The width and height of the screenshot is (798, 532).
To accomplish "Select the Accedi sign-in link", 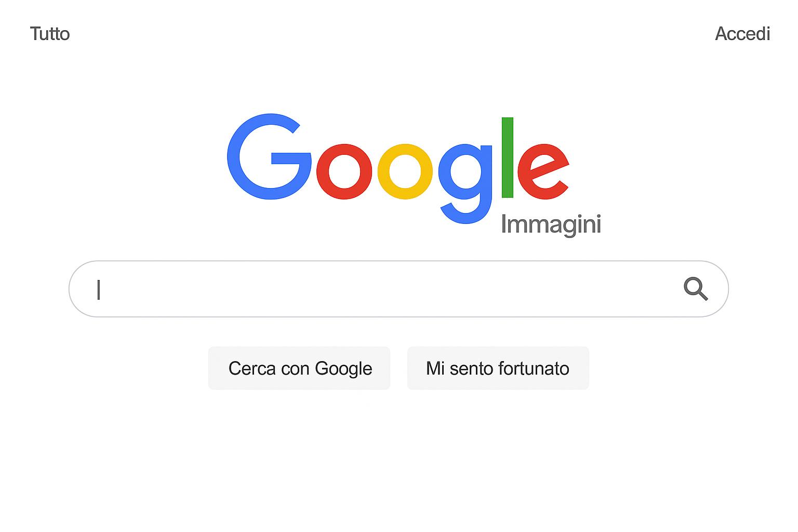I will pos(742,34).
